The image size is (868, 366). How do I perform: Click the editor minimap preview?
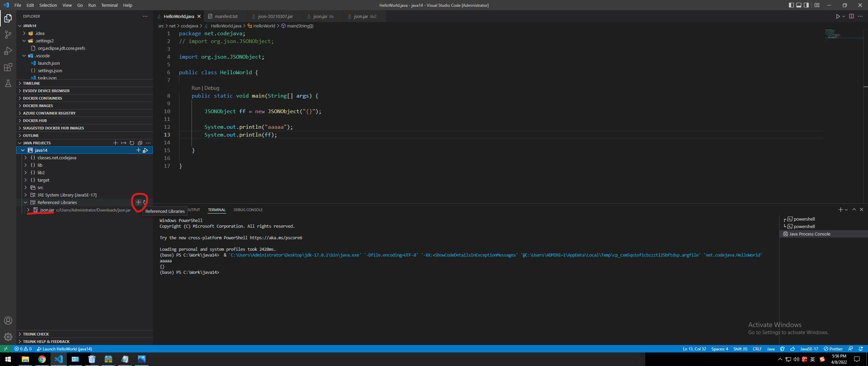(x=844, y=35)
